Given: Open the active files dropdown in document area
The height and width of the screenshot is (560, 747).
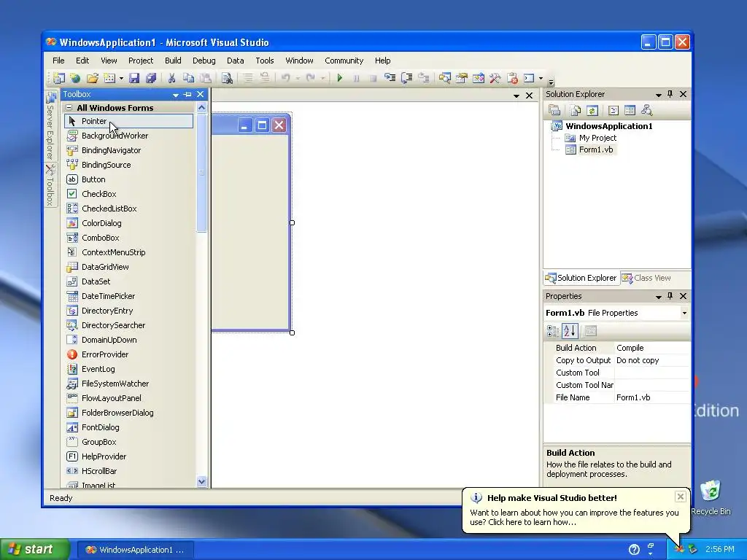Looking at the screenshot, I should (x=516, y=96).
